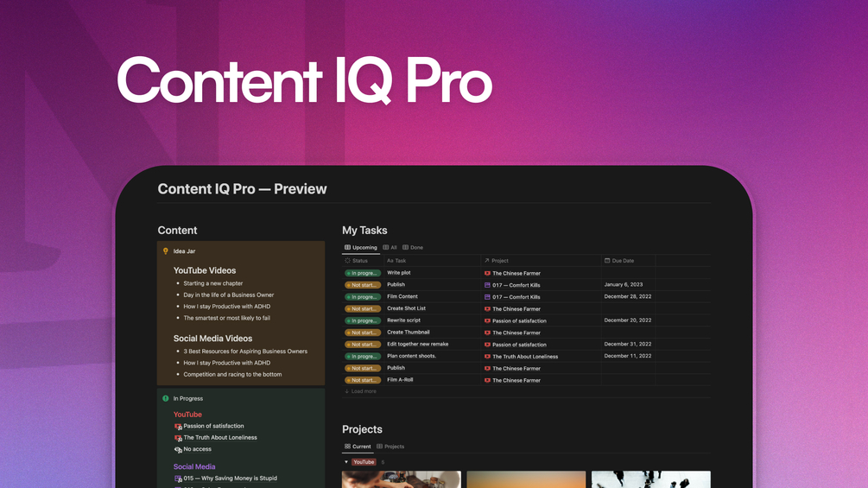868x488 pixels.
Task: Click the December 11, 2022 due date
Action: 628,357
